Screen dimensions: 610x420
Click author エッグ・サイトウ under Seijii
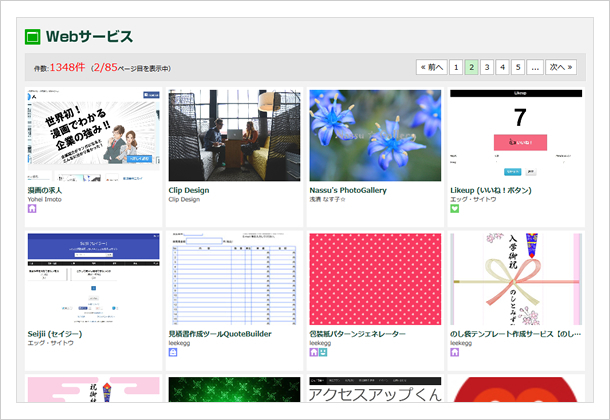(51, 343)
